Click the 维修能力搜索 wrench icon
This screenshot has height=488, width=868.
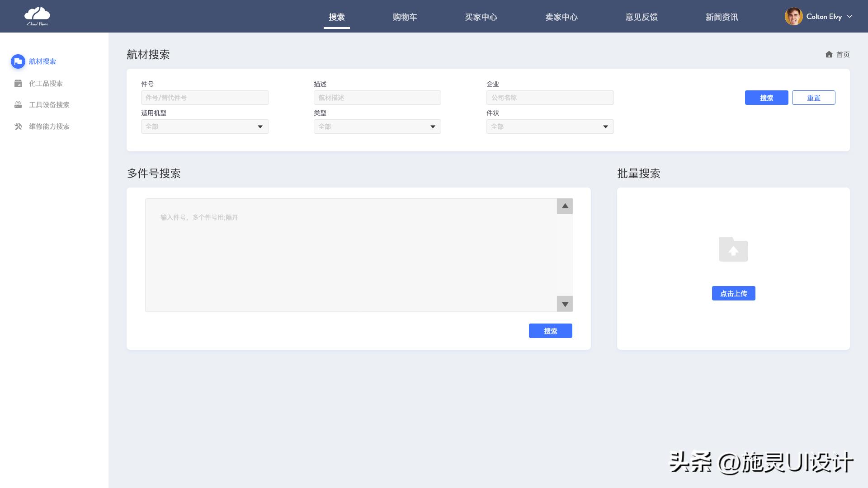coord(18,127)
